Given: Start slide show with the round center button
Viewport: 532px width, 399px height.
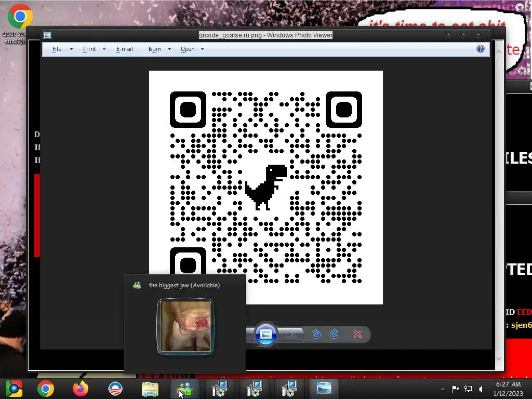Looking at the screenshot, I should (x=265, y=335).
